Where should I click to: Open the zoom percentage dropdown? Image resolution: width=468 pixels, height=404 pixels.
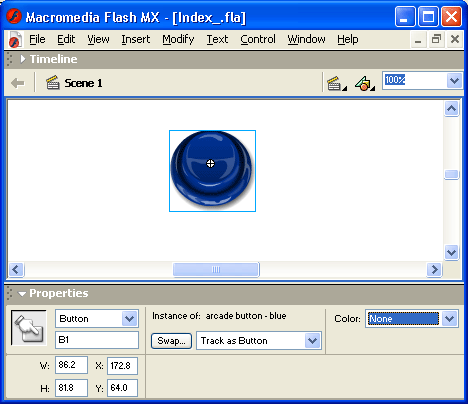click(x=454, y=80)
